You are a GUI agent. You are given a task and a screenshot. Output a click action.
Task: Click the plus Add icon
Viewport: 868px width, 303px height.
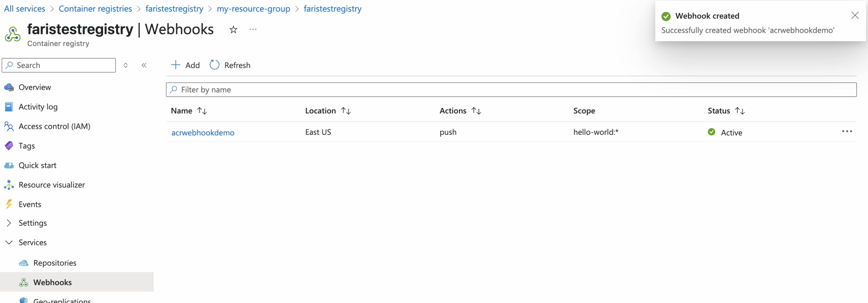[x=176, y=65]
